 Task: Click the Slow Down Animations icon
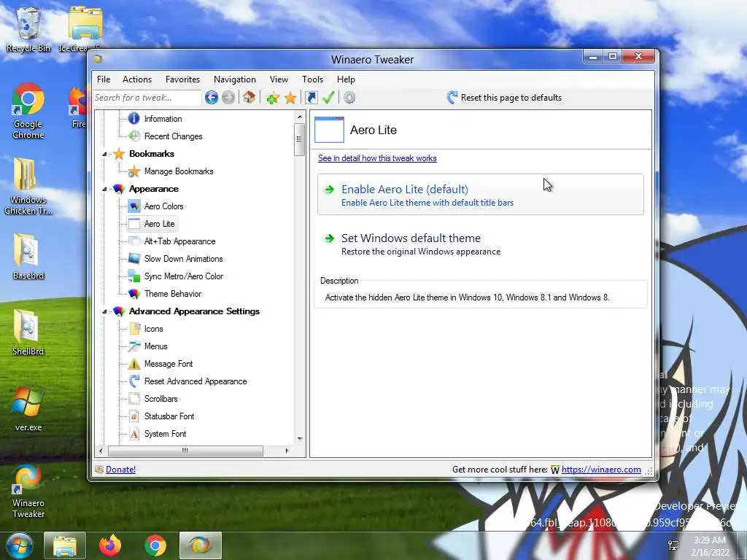click(134, 259)
